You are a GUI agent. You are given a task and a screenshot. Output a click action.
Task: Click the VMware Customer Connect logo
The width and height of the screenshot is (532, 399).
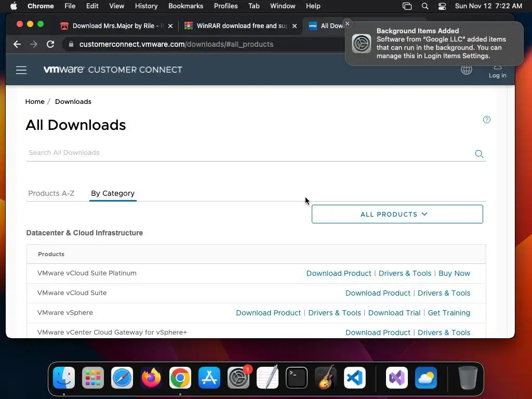tap(113, 70)
